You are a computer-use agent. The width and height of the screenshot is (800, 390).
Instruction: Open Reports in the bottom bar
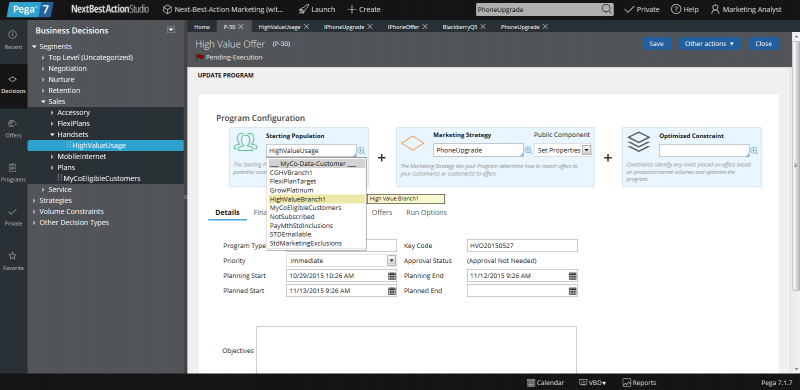coord(639,382)
